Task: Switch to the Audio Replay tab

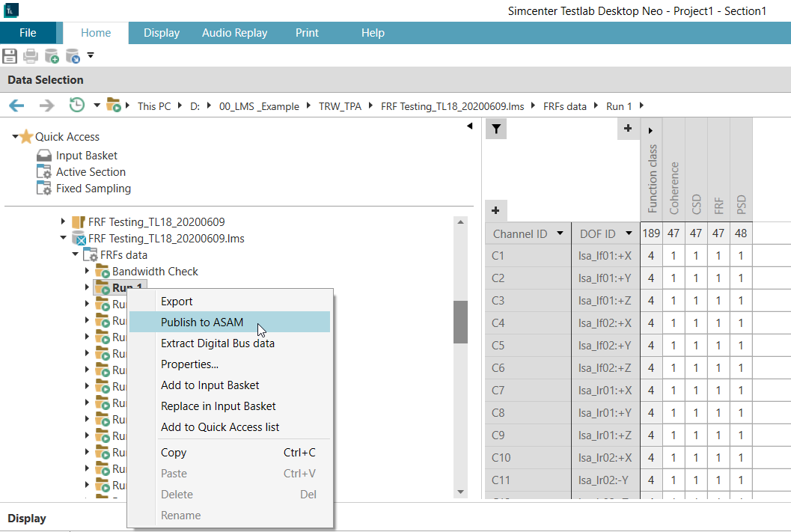Action: [x=234, y=33]
